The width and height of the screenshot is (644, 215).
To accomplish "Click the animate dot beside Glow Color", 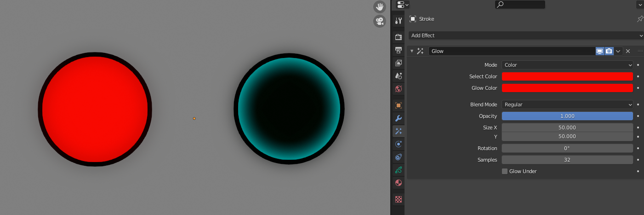I will pos(638,88).
